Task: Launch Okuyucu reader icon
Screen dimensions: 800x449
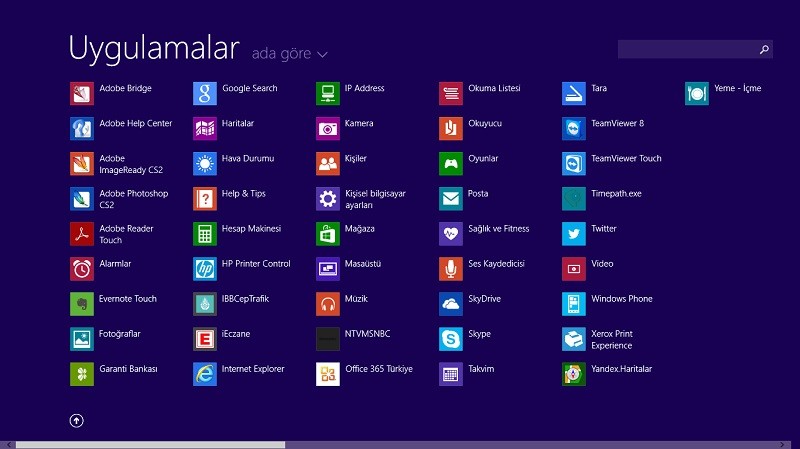Action: (x=451, y=129)
